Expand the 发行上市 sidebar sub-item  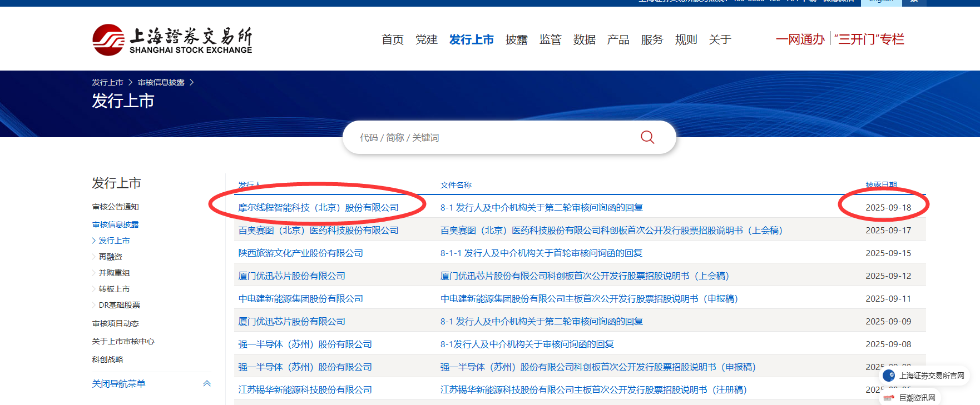pos(114,241)
